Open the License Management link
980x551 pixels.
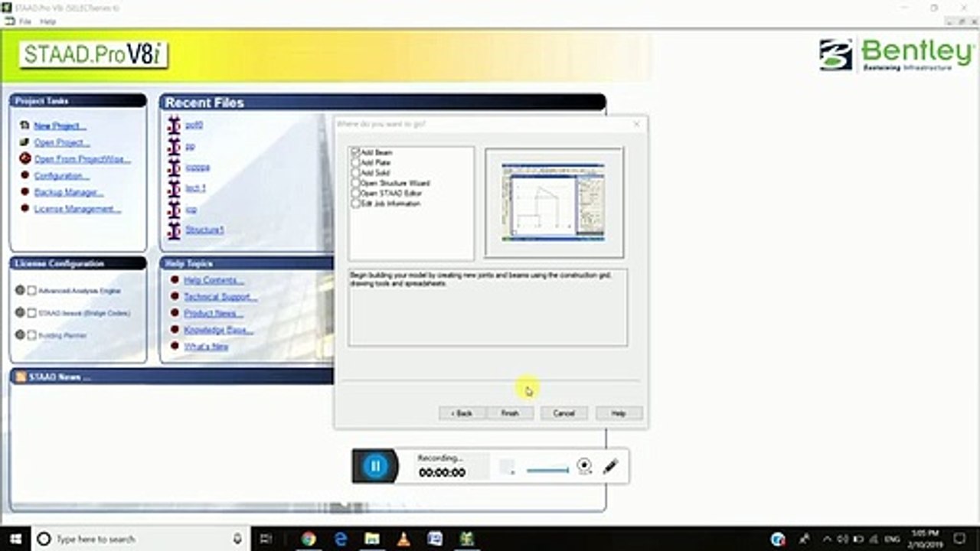tap(77, 209)
